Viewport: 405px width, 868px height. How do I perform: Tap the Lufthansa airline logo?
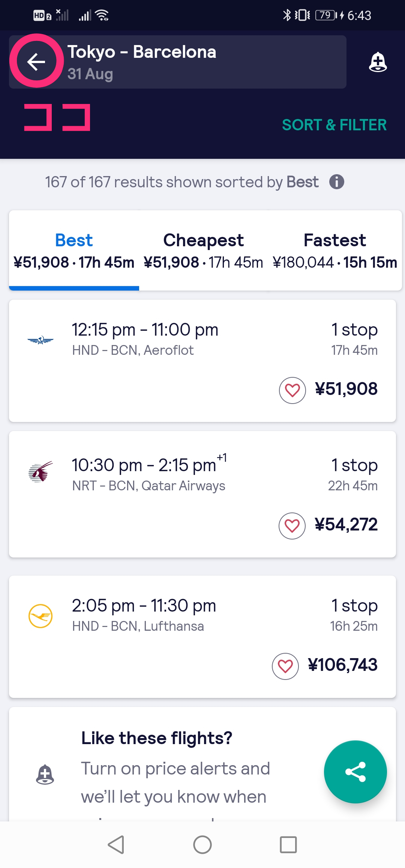40,616
